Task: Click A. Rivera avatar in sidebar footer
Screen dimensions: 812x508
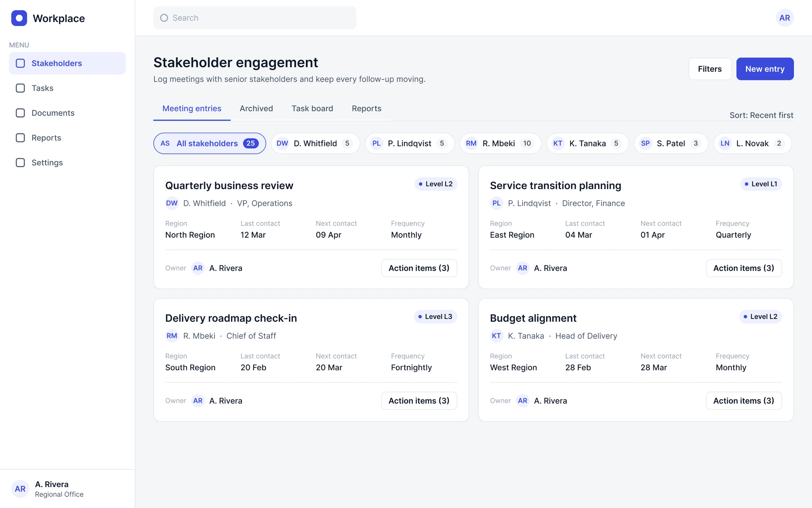Action: tap(20, 489)
